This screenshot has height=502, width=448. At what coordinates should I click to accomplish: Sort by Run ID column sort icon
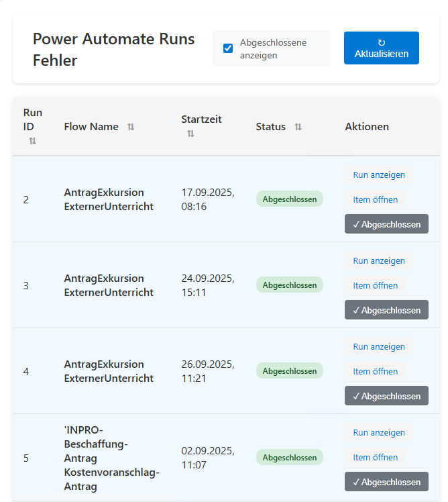32,140
